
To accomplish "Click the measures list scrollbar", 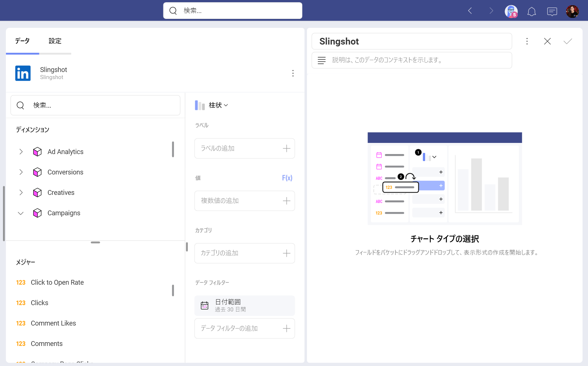I will 173,290.
